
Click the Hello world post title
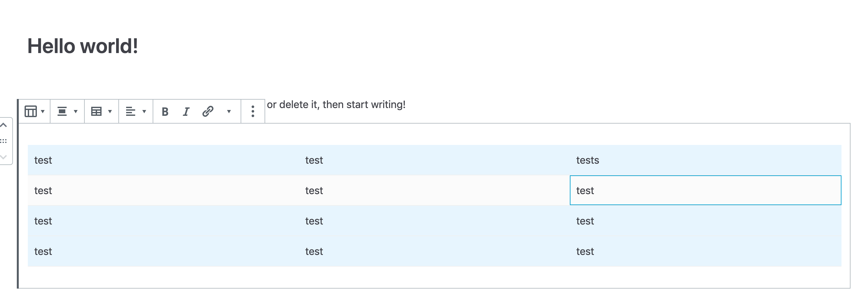(83, 45)
